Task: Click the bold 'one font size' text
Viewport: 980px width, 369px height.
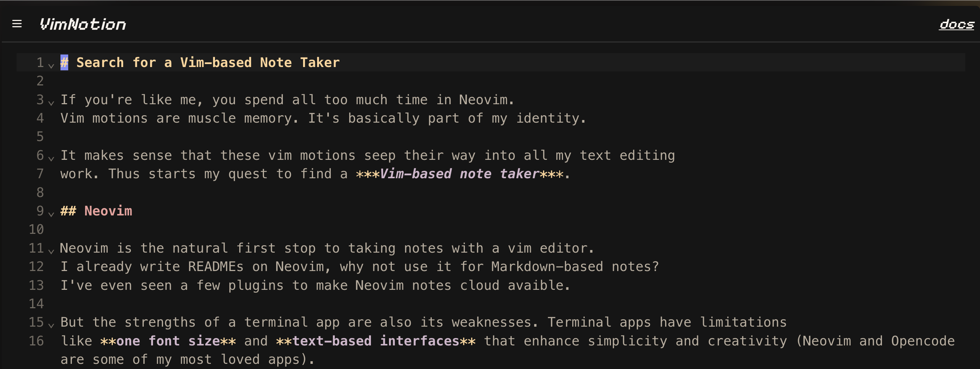Action: tap(168, 341)
